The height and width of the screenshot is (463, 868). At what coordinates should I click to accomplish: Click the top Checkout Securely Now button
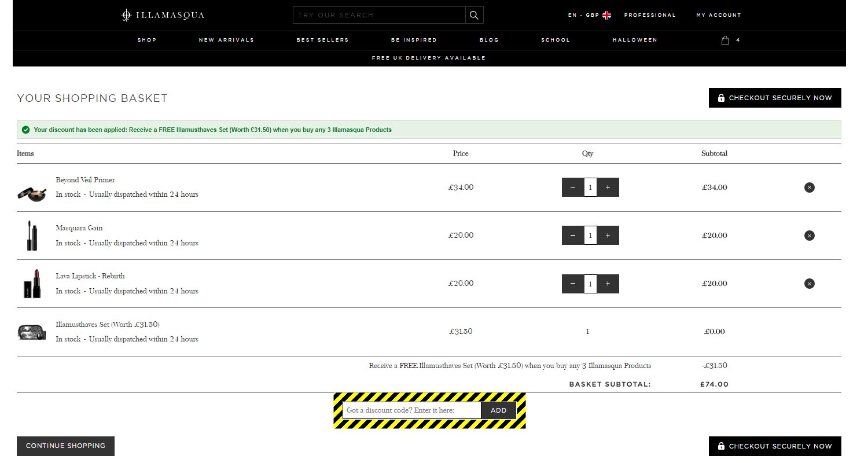click(x=775, y=98)
